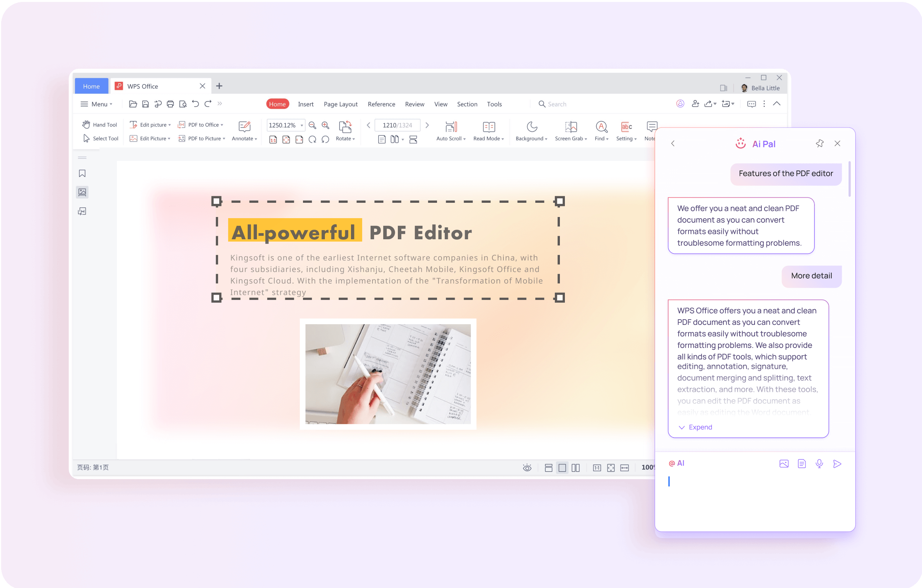
Task: Expand the truncated Ai Pal answer with Expend
Action: [695, 427]
